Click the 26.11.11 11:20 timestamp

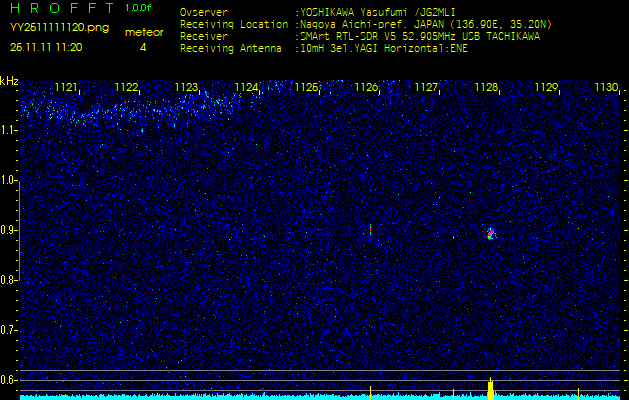[46, 47]
